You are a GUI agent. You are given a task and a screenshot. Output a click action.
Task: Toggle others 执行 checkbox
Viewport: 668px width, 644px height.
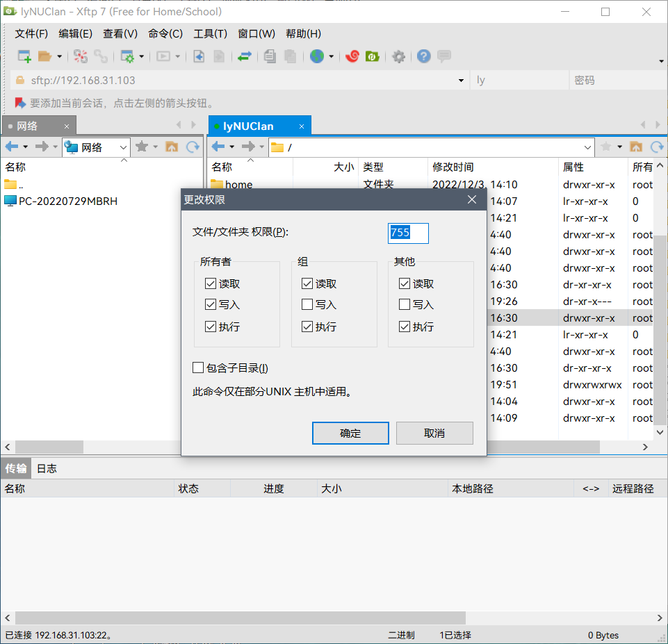[x=405, y=327]
